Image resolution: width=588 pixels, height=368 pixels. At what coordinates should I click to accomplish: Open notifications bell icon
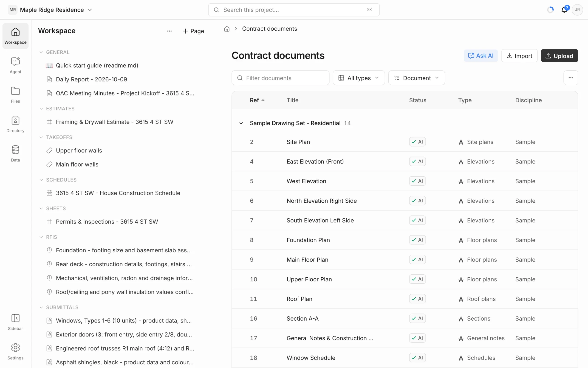pos(564,10)
